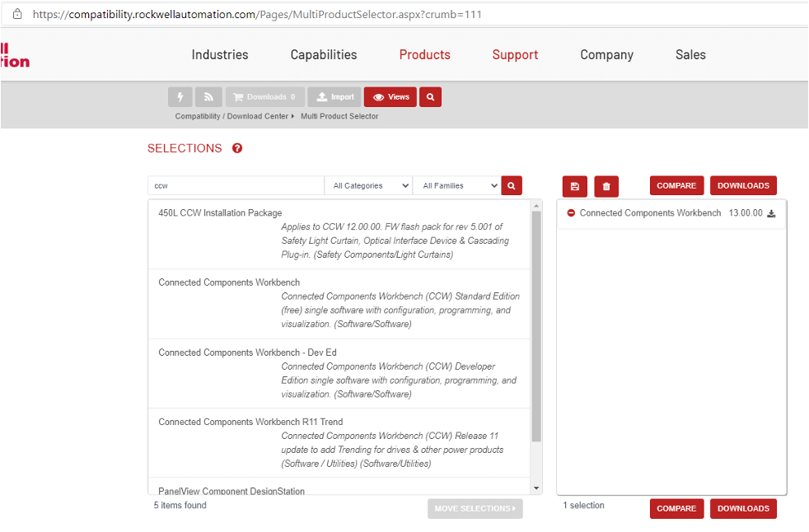
Task: Open the RSS feed icon button
Action: (x=208, y=97)
